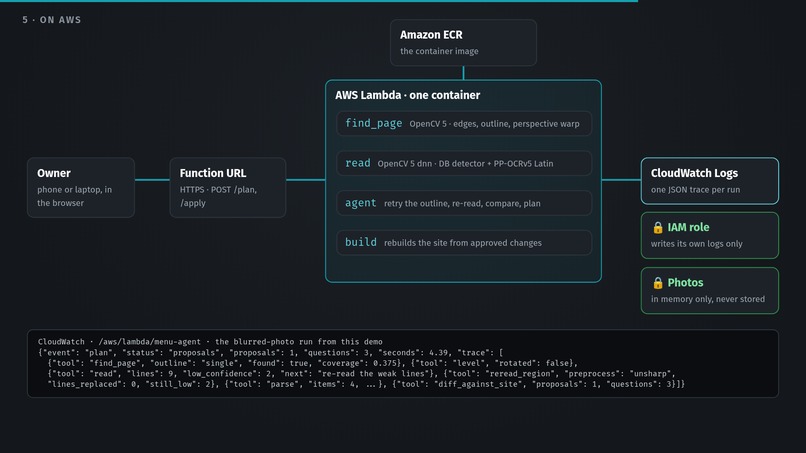Image resolution: width=806 pixels, height=453 pixels.
Task: Click the lock icon beside IAM role
Action: [x=657, y=227]
